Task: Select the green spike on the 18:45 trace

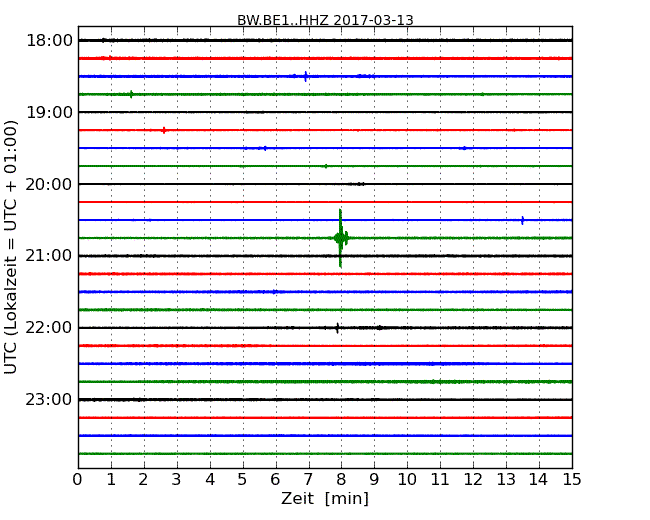Action: (131, 94)
